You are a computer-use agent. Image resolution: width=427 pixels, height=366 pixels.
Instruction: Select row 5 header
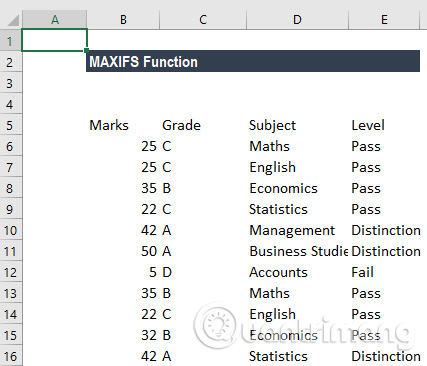[11, 125]
